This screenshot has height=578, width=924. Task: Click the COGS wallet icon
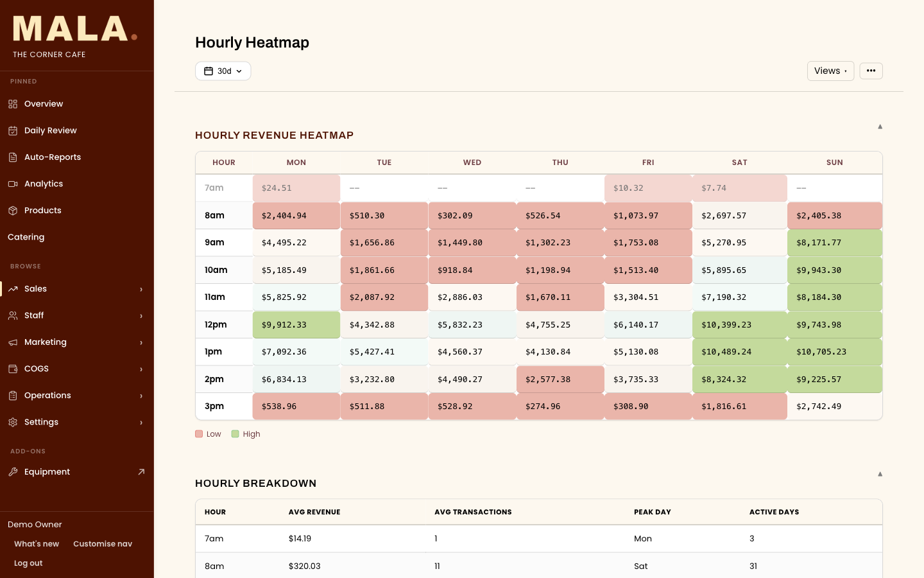click(13, 369)
